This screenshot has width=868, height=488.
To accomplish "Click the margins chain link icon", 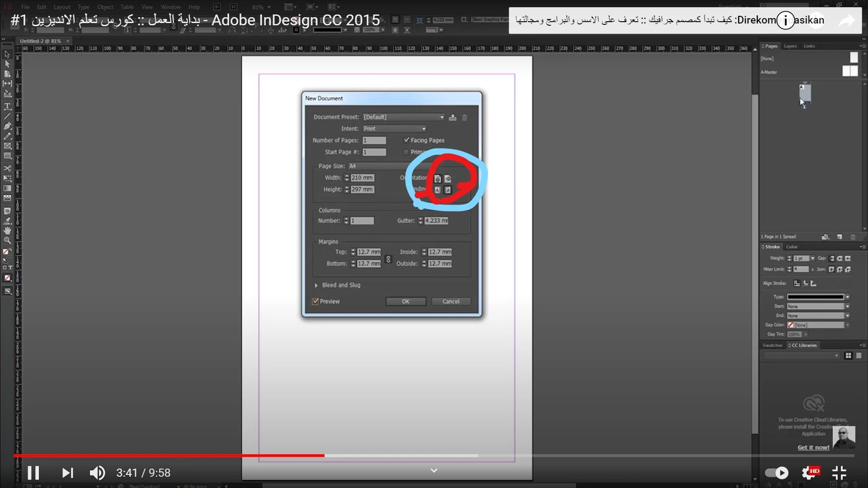I will pos(388,259).
